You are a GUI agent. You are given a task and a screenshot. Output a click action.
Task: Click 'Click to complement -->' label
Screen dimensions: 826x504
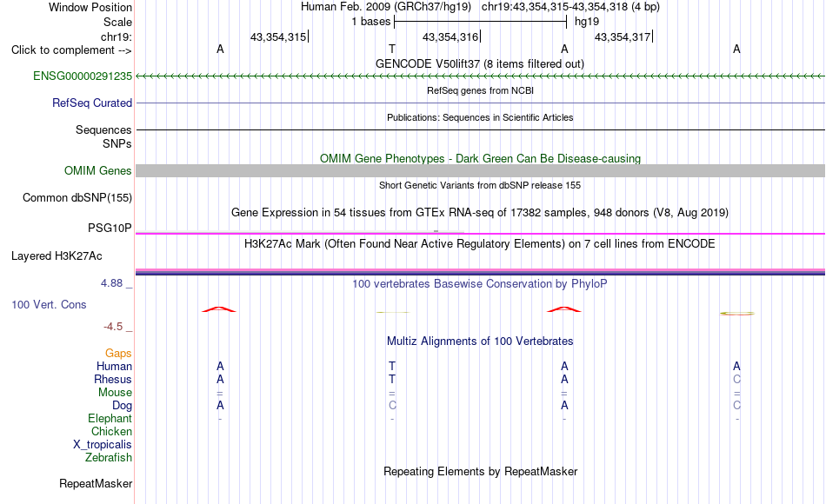click(71, 50)
